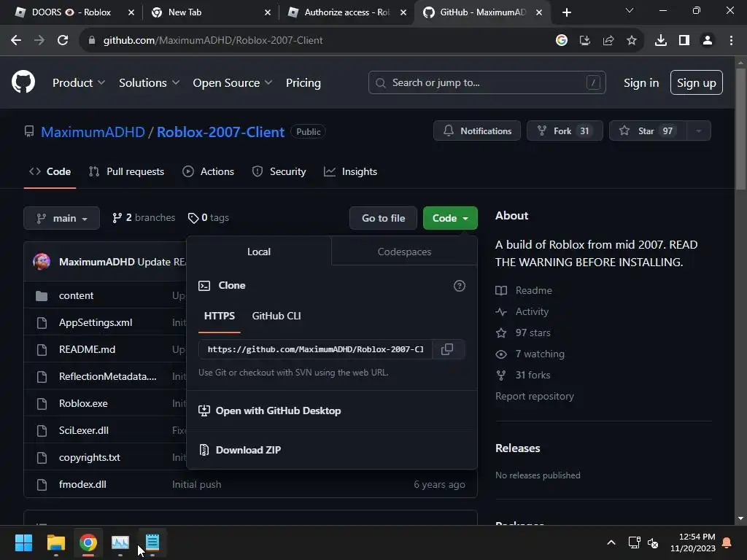Click the clone URL text field
The image size is (747, 560).
click(315, 349)
